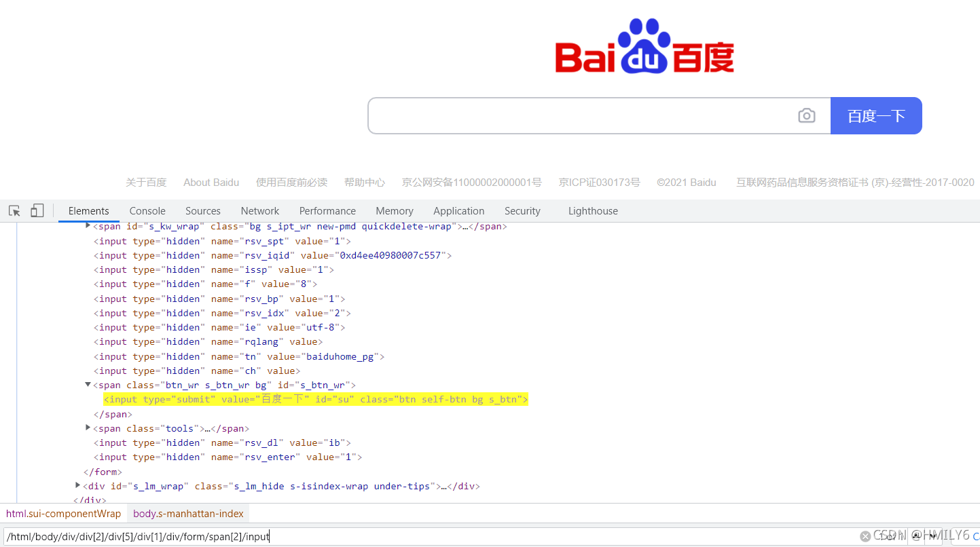This screenshot has height=547, width=980.
Task: Open the 使用百度前必读 link
Action: pyautogui.click(x=291, y=182)
